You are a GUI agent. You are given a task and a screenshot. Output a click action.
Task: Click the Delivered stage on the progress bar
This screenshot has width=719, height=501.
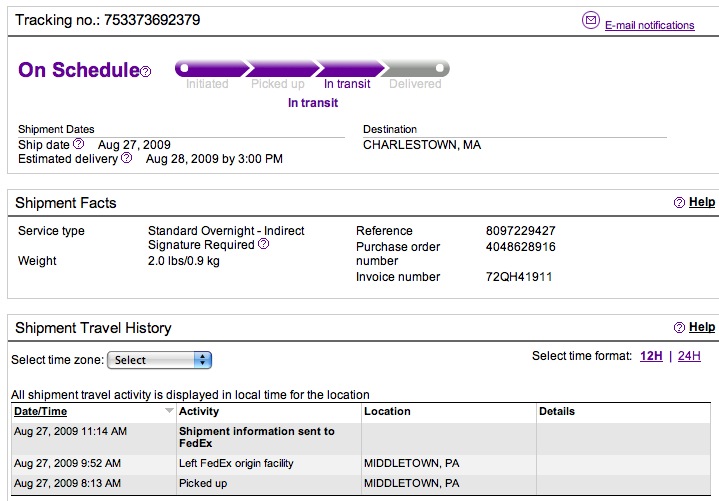[x=415, y=84]
